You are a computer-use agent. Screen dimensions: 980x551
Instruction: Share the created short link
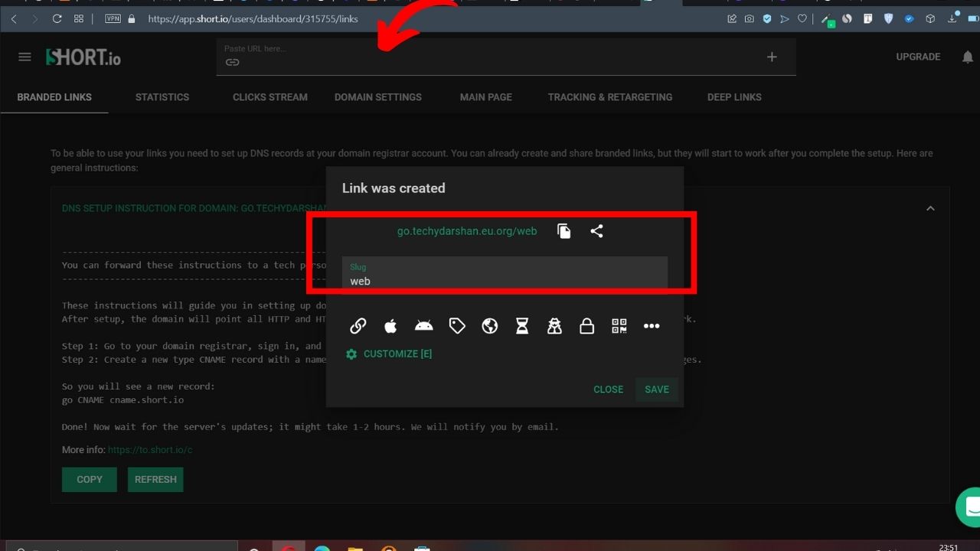(596, 231)
